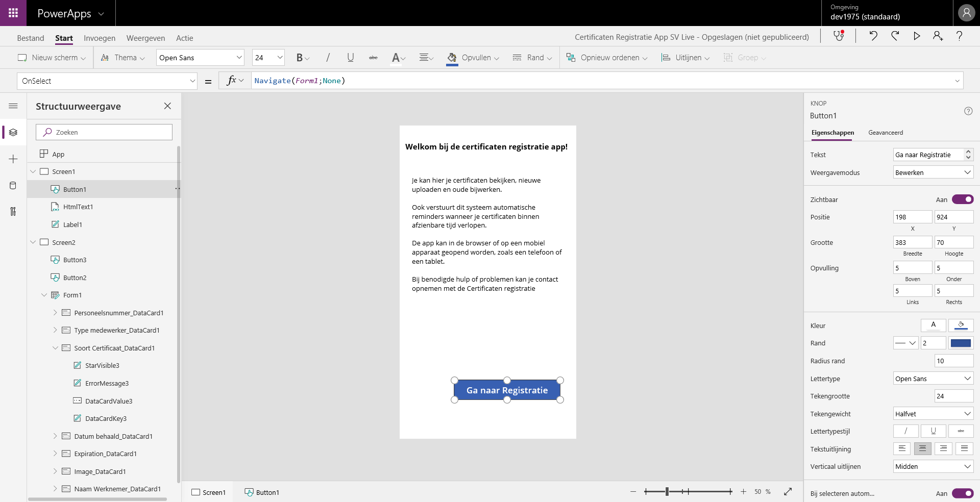Viewport: 980px width, 502px height.
Task: Click Ga naar Registratie button on canvas
Action: [x=507, y=390]
